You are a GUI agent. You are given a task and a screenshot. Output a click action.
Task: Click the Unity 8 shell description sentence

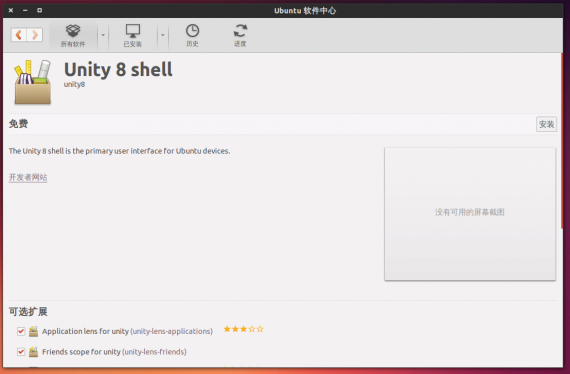pyautogui.click(x=120, y=151)
